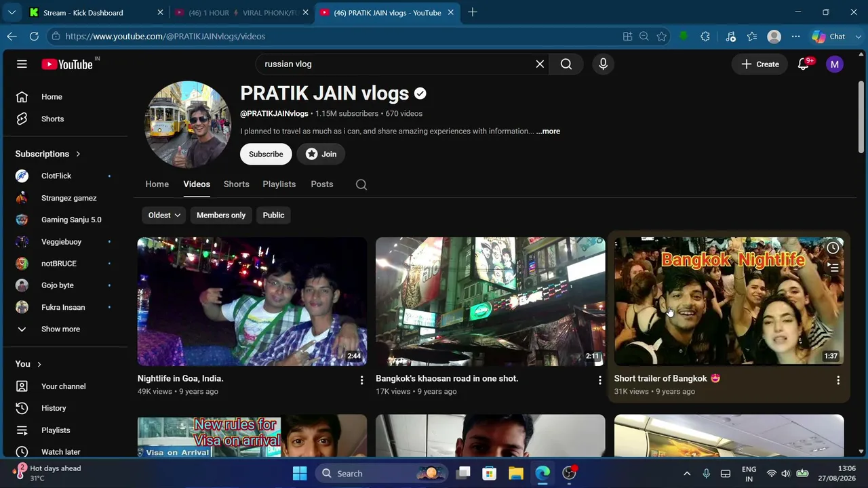The width and height of the screenshot is (868, 488).
Task: Click the browser address bar URL
Action: click(x=165, y=36)
